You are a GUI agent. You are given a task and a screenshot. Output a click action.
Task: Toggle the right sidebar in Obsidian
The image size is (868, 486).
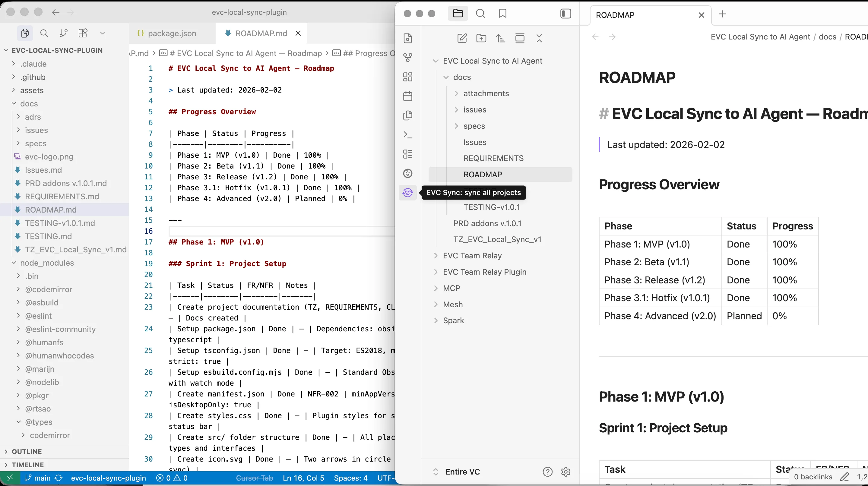coord(565,14)
